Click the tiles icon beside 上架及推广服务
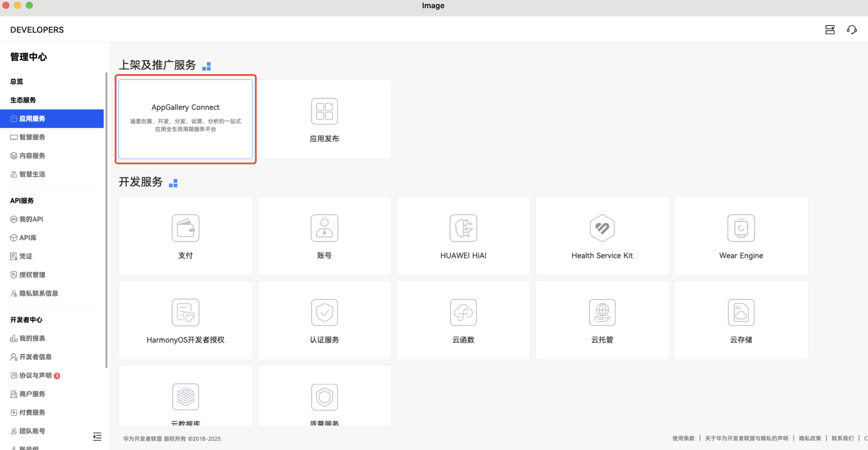The width and height of the screenshot is (868, 450). pos(206,66)
